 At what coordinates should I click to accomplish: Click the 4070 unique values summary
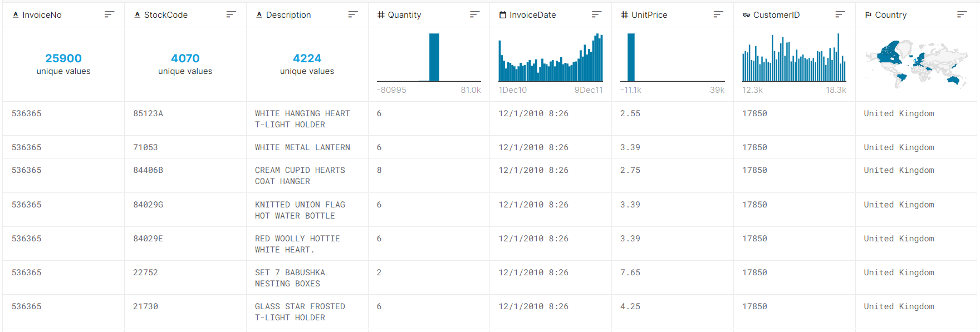(x=185, y=64)
